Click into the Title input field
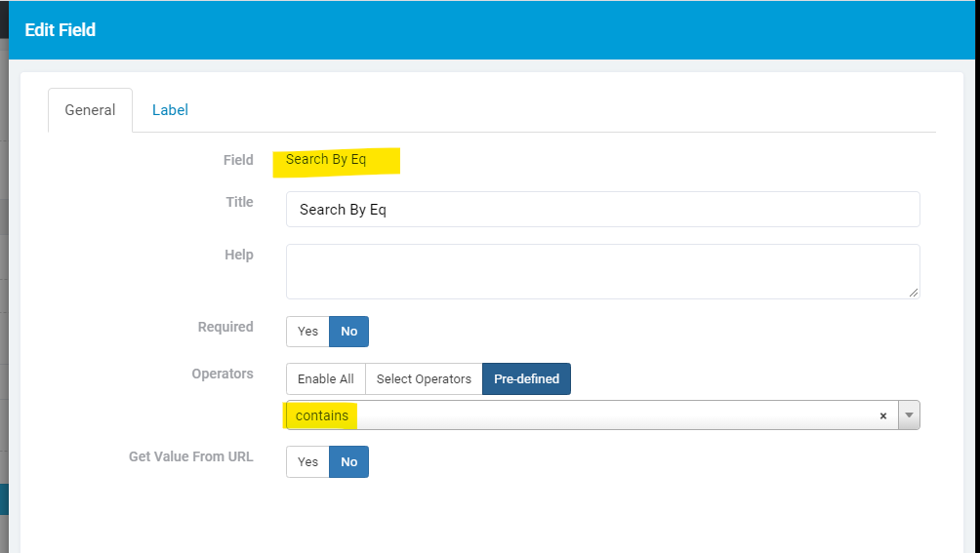This screenshot has height=553, width=980. (602, 209)
